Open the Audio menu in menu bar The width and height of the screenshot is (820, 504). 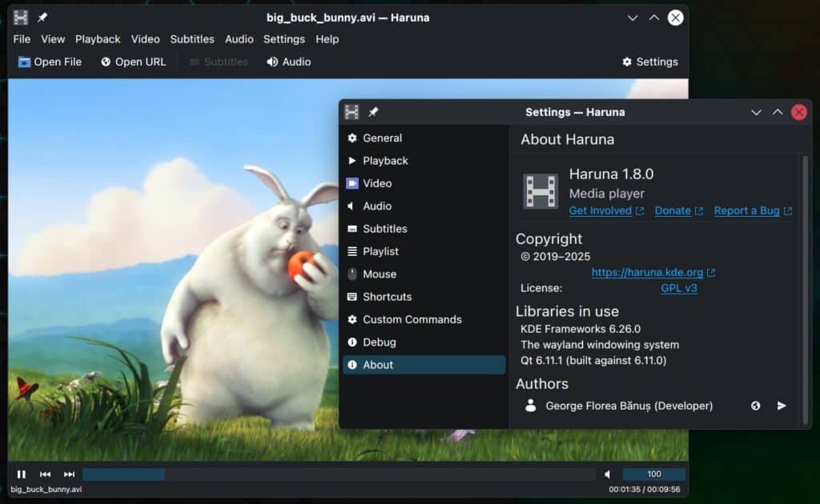point(239,39)
